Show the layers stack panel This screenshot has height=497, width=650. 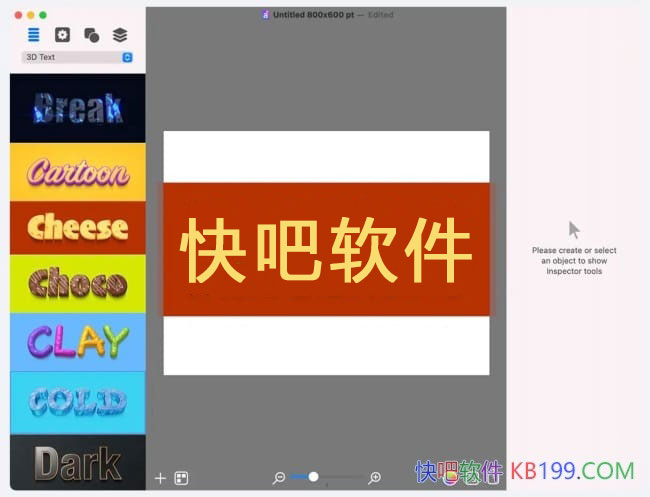120,35
